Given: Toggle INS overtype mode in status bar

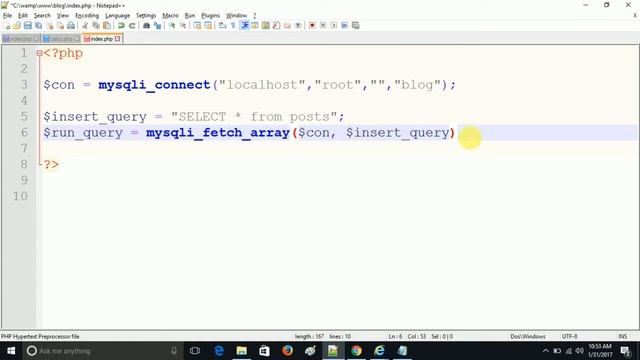Looking at the screenshot, I should pos(622,337).
